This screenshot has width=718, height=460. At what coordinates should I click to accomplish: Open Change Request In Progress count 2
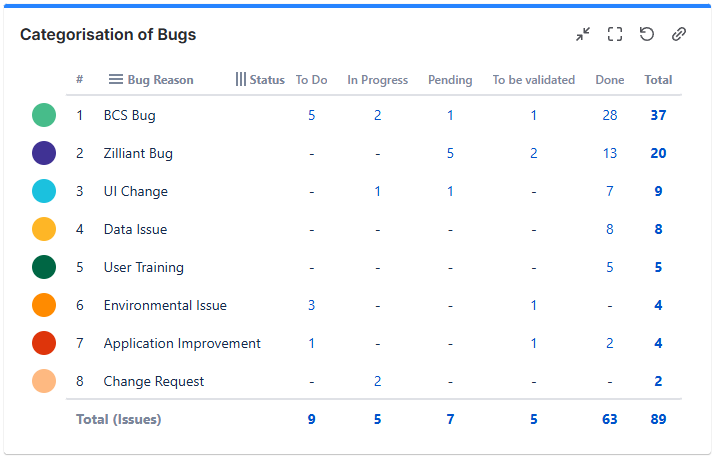pyautogui.click(x=378, y=381)
